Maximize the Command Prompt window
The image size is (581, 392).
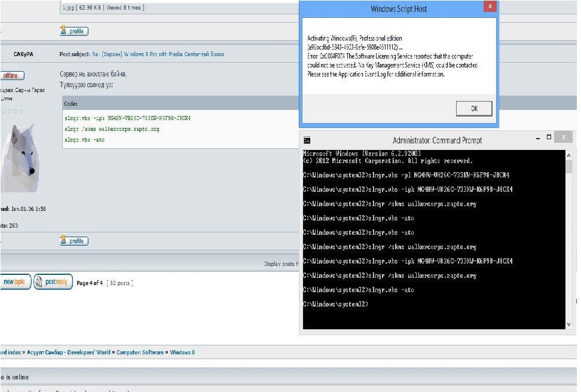click(x=549, y=138)
